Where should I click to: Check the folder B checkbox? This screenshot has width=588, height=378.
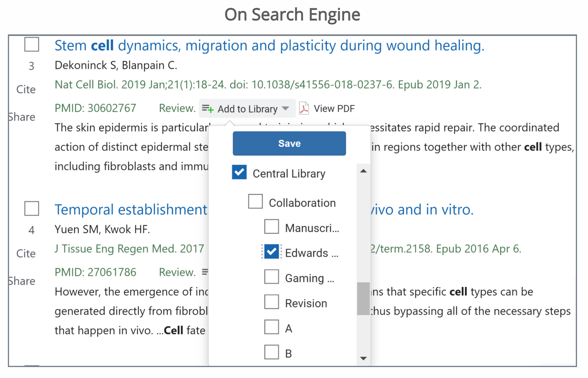coord(272,352)
